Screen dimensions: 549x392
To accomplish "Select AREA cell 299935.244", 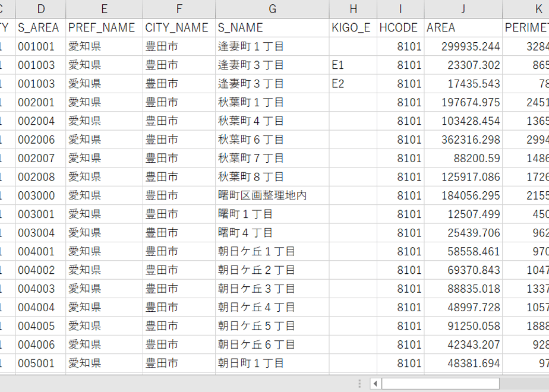I will (463, 46).
